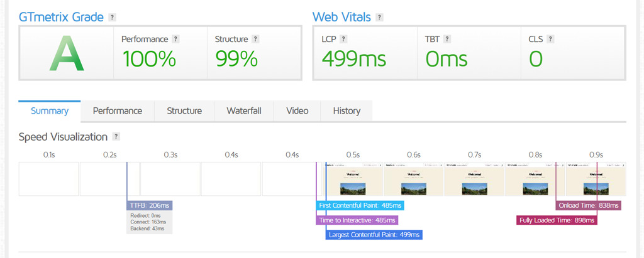Go to the Video tab
The width and height of the screenshot is (644, 258).
297,111
